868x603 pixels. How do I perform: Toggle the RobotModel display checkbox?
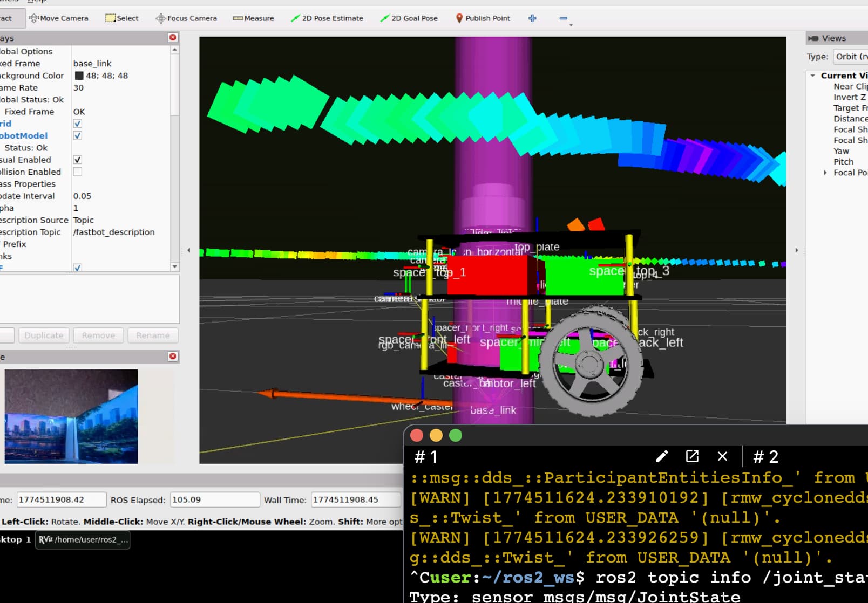(x=78, y=136)
